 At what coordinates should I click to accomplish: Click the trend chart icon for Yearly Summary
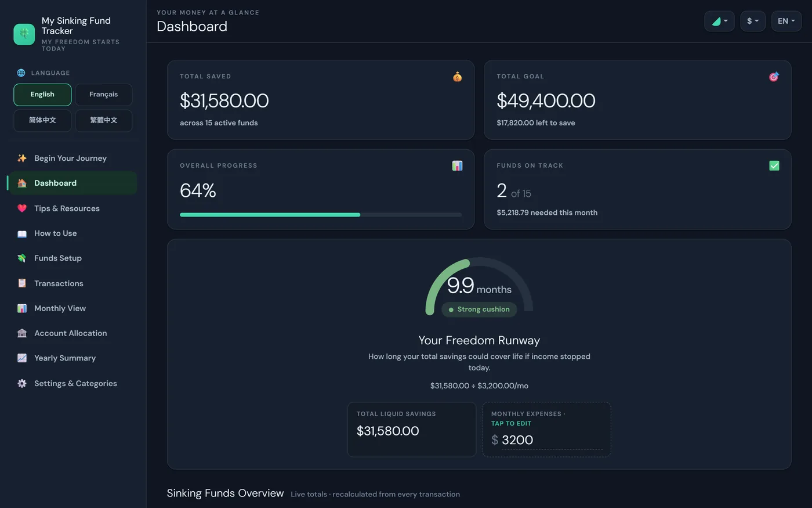22,358
